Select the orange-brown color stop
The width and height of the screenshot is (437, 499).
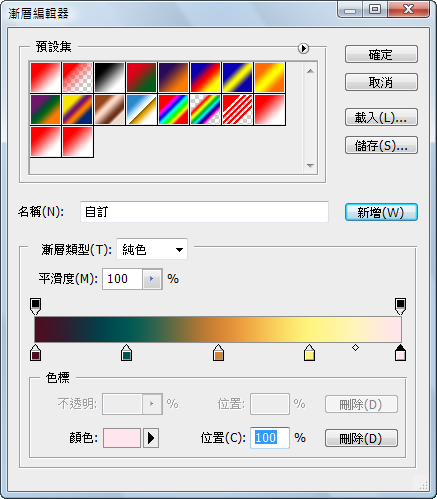(218, 353)
